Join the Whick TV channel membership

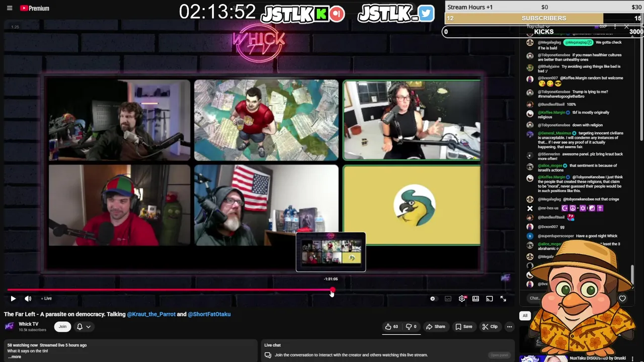pos(62,327)
